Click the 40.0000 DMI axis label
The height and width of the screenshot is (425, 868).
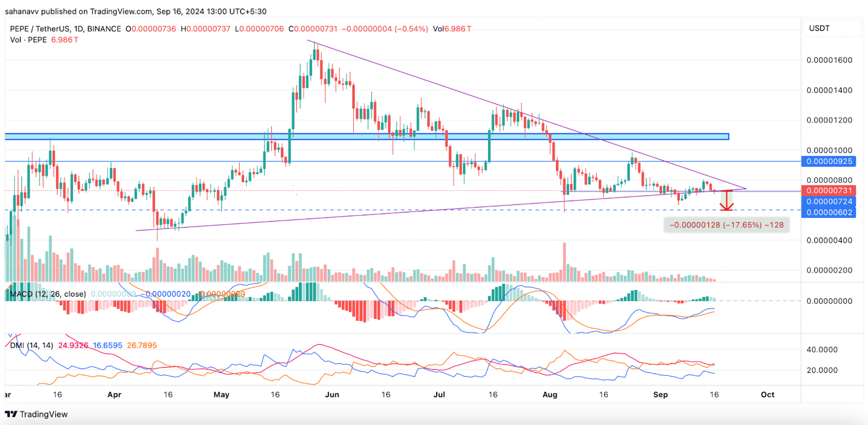tap(822, 350)
